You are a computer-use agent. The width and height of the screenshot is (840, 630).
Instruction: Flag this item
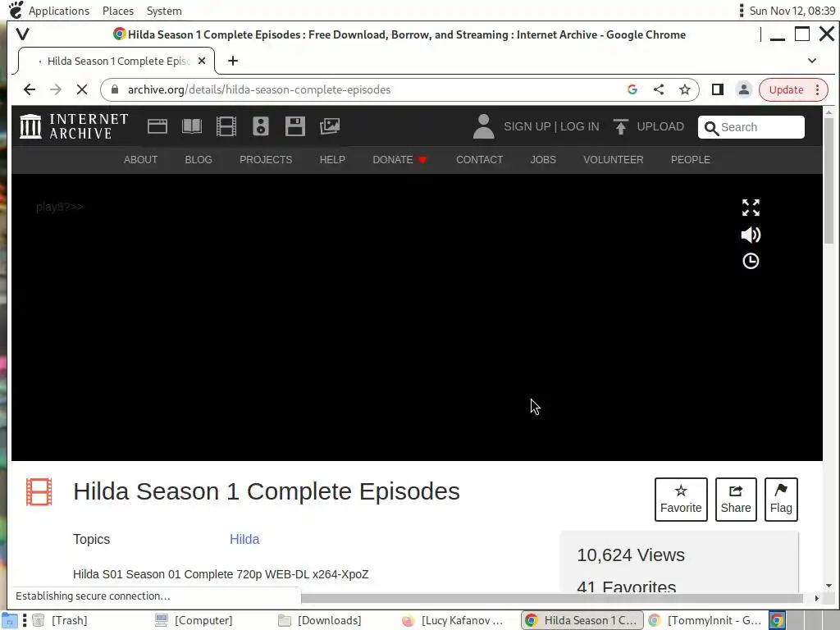pyautogui.click(x=781, y=500)
